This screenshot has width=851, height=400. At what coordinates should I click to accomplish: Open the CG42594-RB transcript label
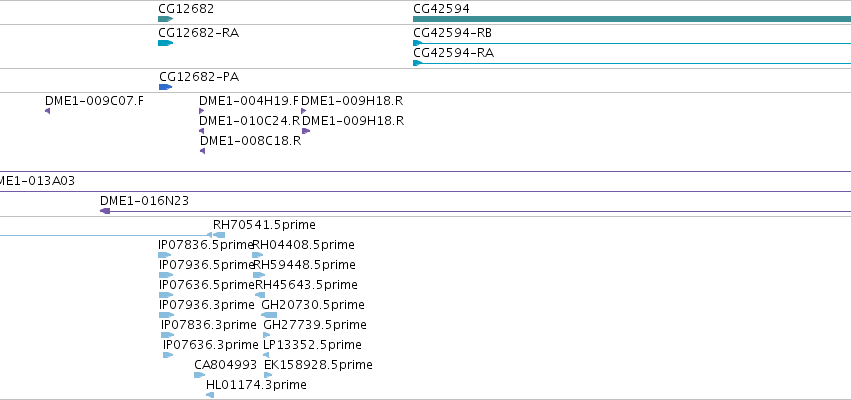click(x=452, y=33)
